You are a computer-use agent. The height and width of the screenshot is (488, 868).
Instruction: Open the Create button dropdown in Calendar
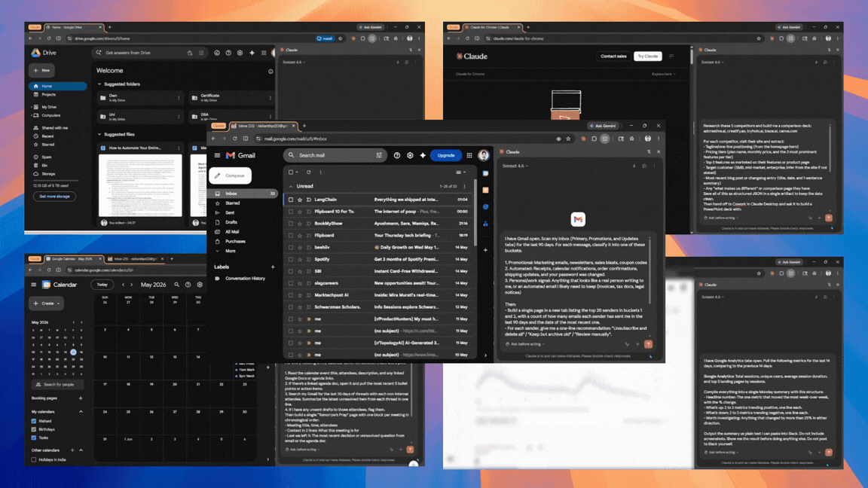47,303
